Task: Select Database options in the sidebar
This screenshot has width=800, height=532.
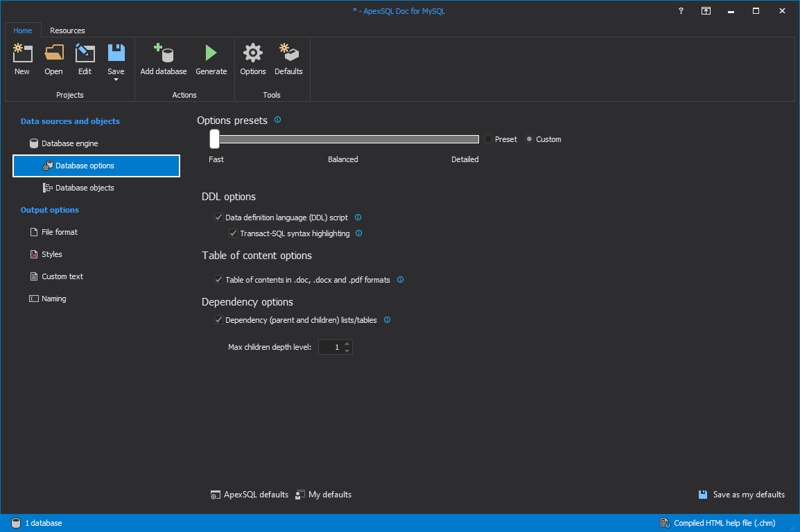Action: pos(96,166)
